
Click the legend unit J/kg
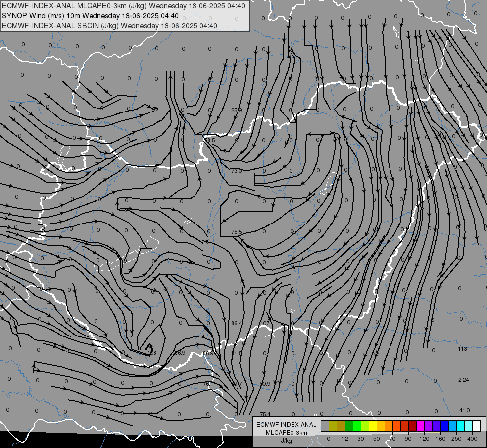(286, 441)
